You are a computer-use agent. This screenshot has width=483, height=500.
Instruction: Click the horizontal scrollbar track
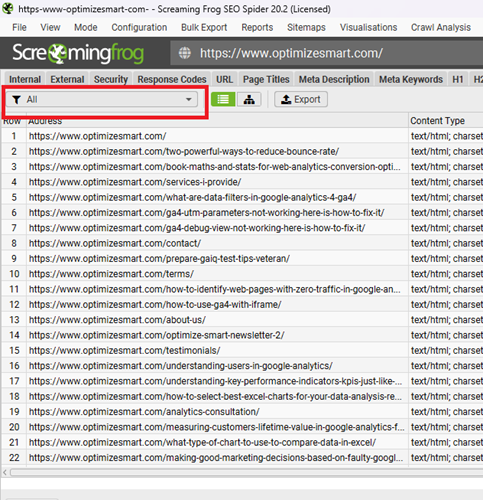point(247,472)
